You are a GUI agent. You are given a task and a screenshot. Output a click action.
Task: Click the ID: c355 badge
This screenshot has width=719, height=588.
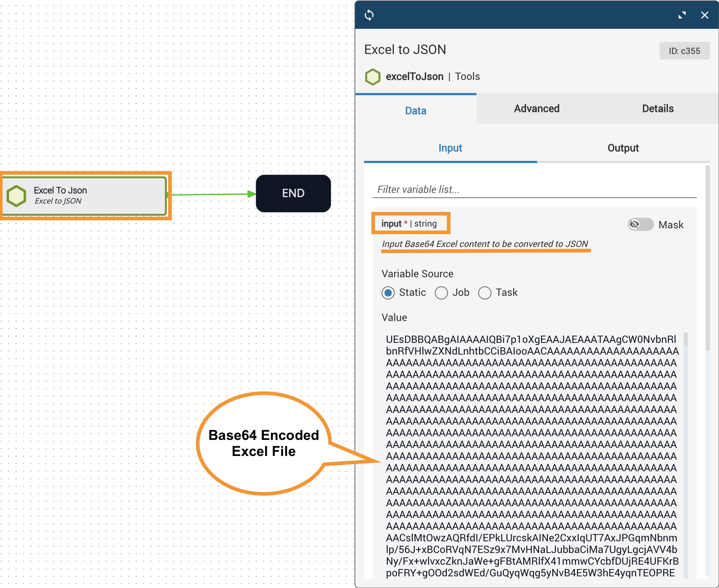[x=684, y=51]
